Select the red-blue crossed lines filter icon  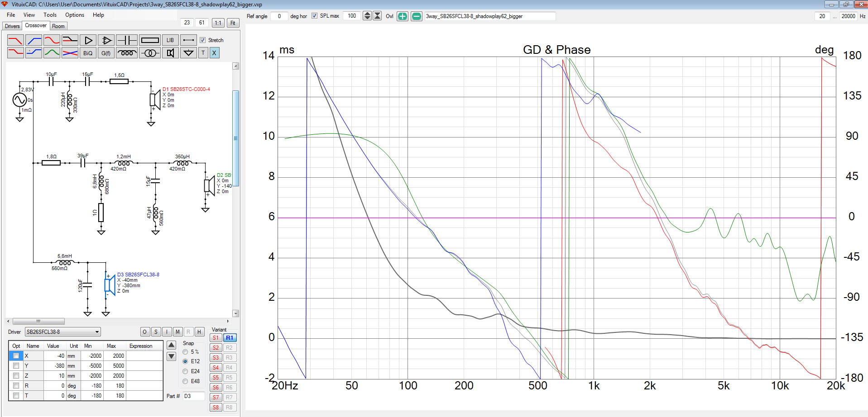[70, 53]
